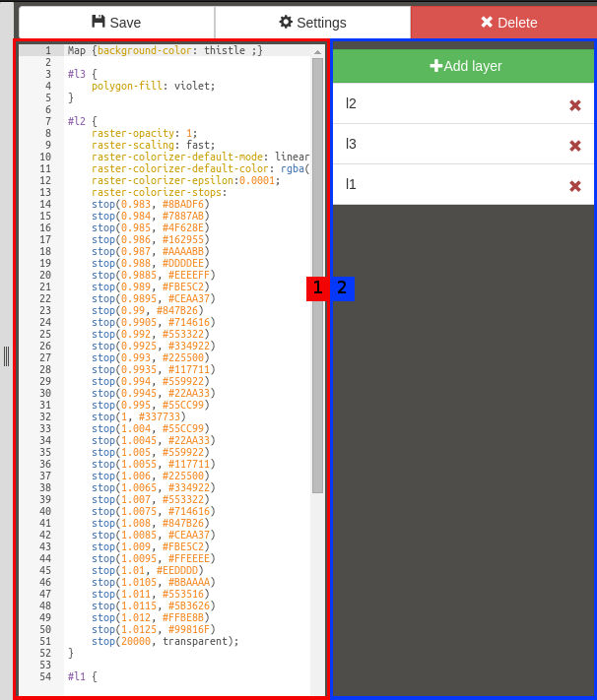The width and height of the screenshot is (597, 700).
Task: Remove layer l3 using its red X
Action: coord(575,146)
